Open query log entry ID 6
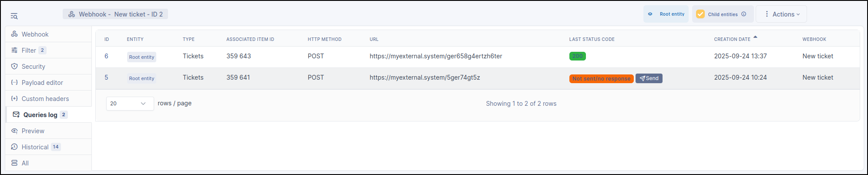The height and width of the screenshot is (175, 868). point(106,56)
